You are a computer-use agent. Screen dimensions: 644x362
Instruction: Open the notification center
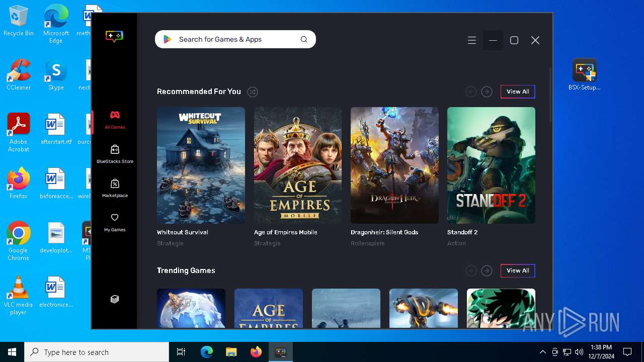(627, 352)
